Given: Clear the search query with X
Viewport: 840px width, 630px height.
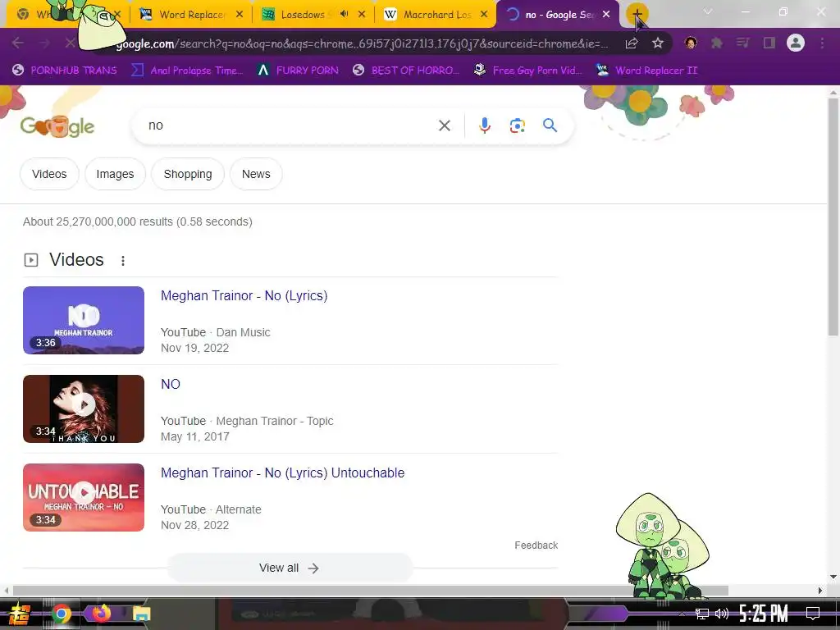Looking at the screenshot, I should click(x=444, y=126).
